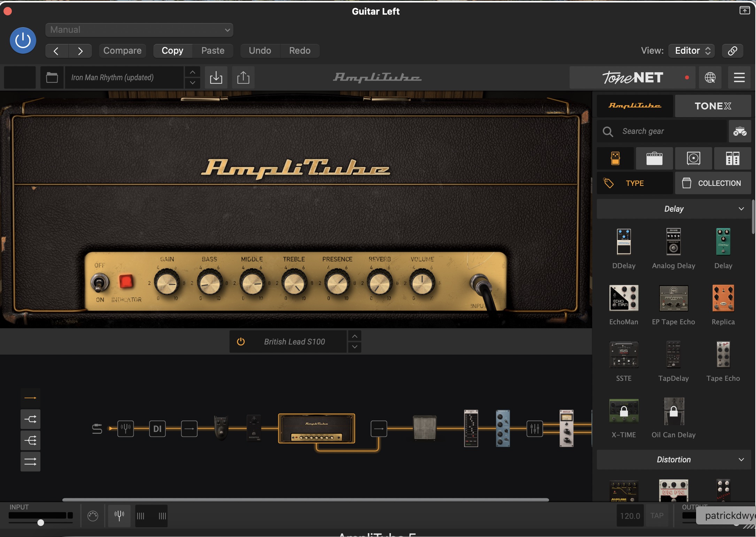Step to previous preset with up arrow
The width and height of the screenshot is (756, 537).
click(192, 72)
